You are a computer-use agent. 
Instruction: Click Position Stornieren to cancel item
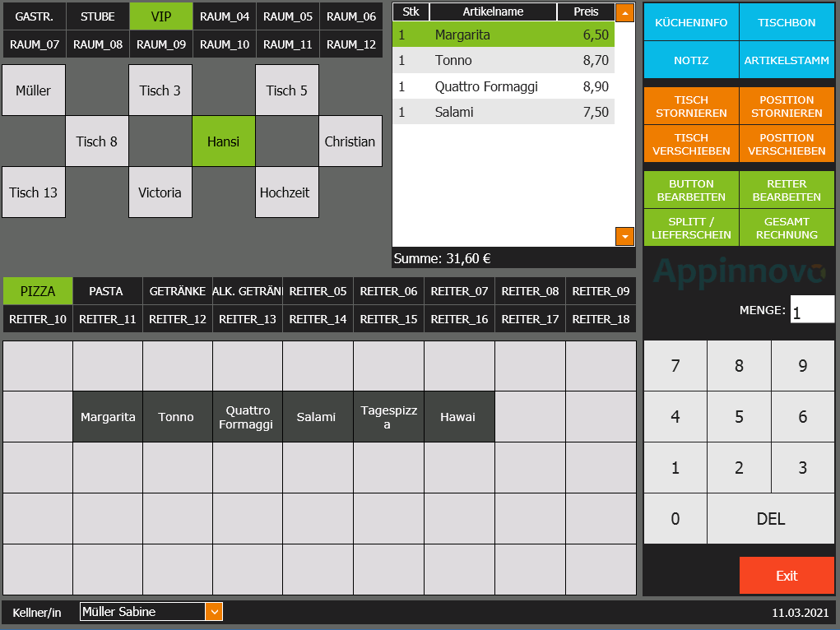click(786, 107)
